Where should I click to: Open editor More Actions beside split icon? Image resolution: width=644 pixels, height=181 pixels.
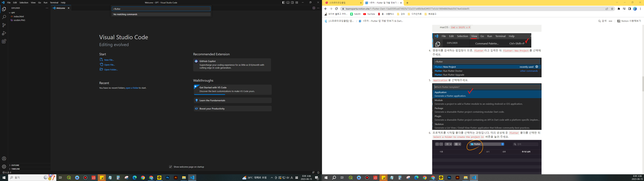tap(318, 8)
